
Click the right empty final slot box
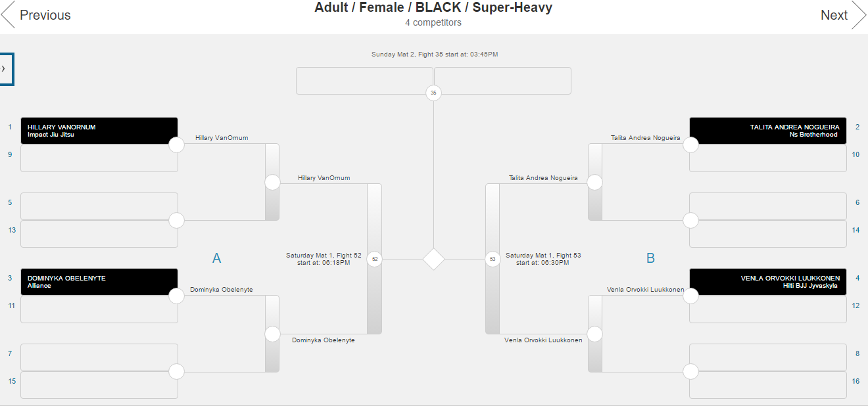click(503, 81)
